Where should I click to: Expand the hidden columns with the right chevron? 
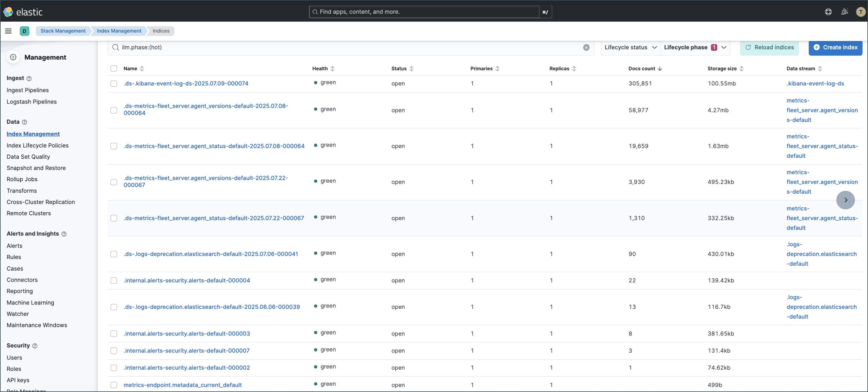845,200
